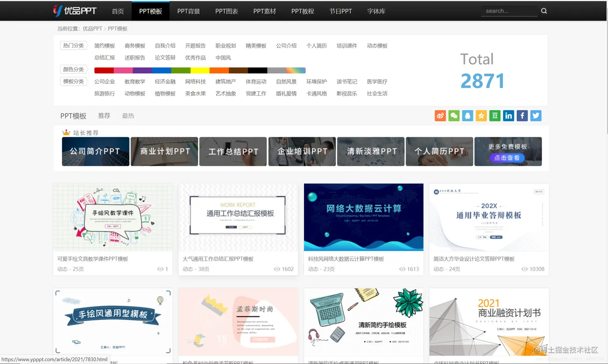
Task: Open the 商务模板 category link
Action: click(x=135, y=45)
